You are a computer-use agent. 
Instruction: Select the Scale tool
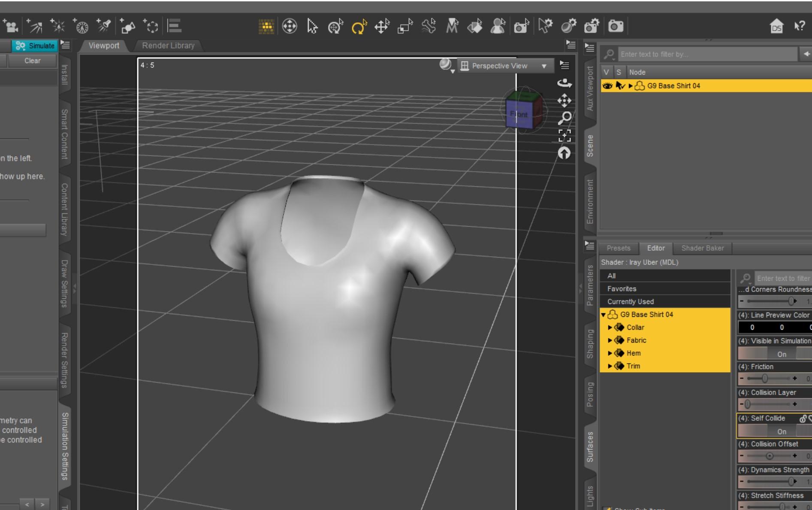click(x=405, y=27)
